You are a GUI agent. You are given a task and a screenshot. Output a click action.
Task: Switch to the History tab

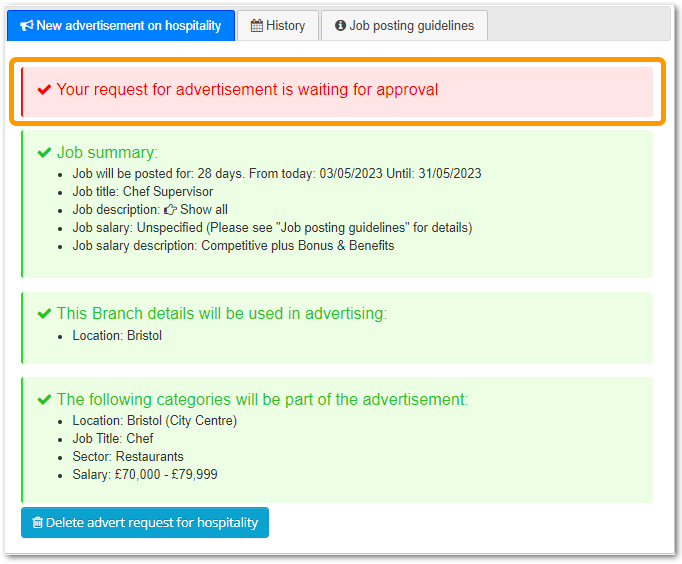click(278, 26)
